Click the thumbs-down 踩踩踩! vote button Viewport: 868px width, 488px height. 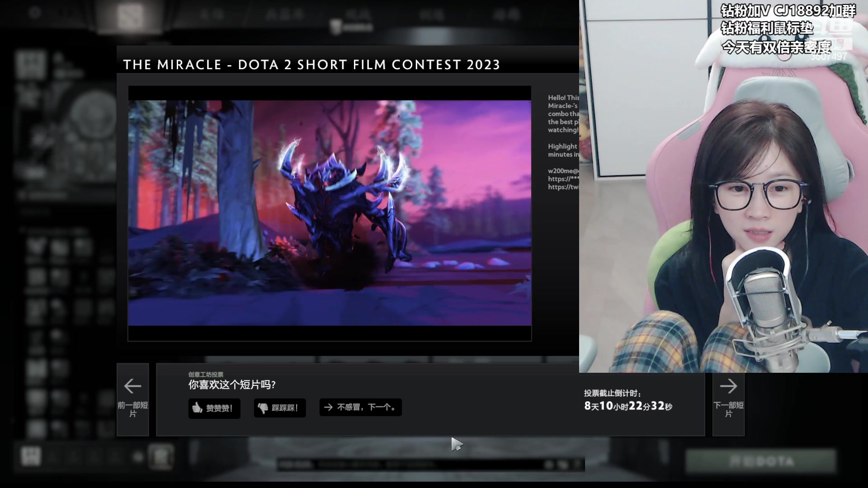pos(280,408)
